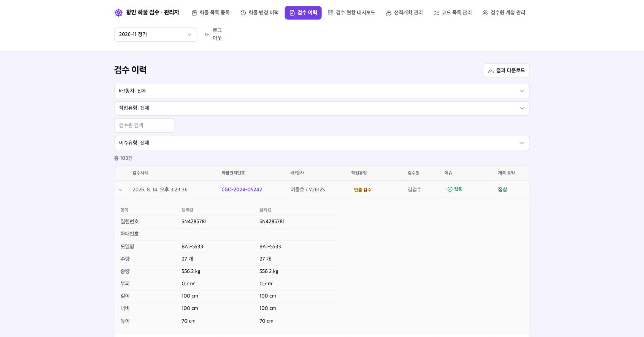Click the 총 103건 count text

pos(123,158)
